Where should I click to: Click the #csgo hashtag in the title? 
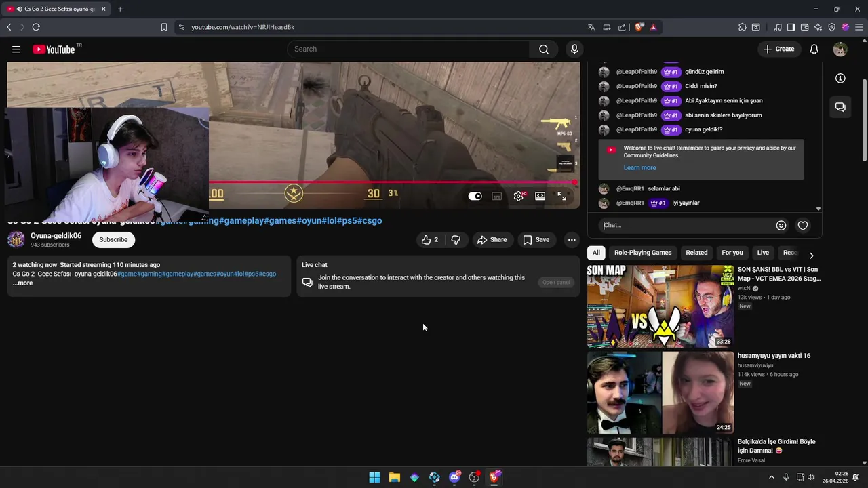click(370, 220)
